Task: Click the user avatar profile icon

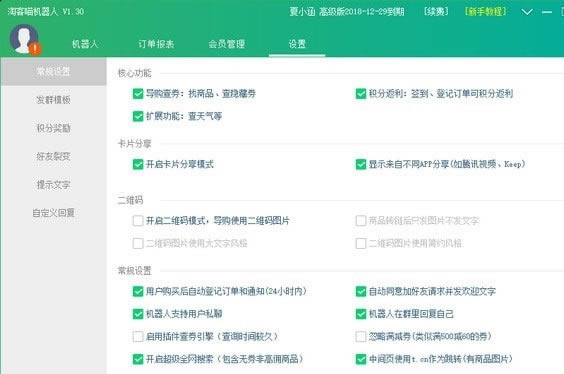Action: pyautogui.click(x=24, y=39)
